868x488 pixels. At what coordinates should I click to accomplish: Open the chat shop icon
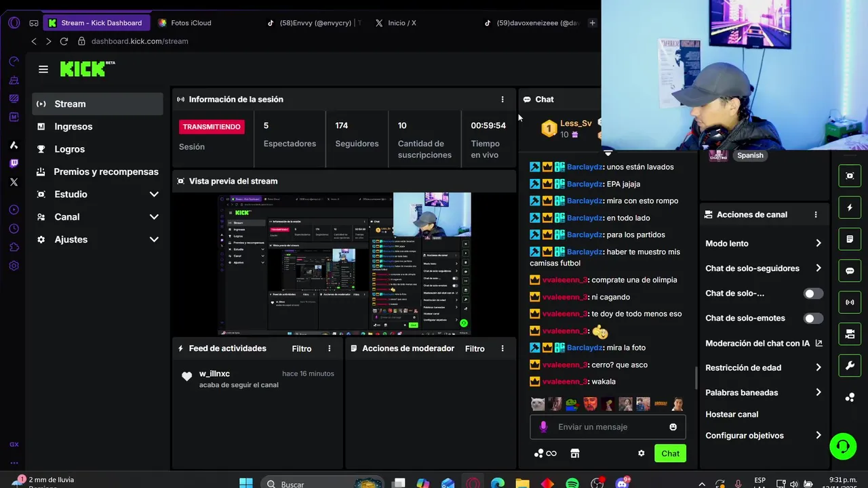tap(575, 453)
